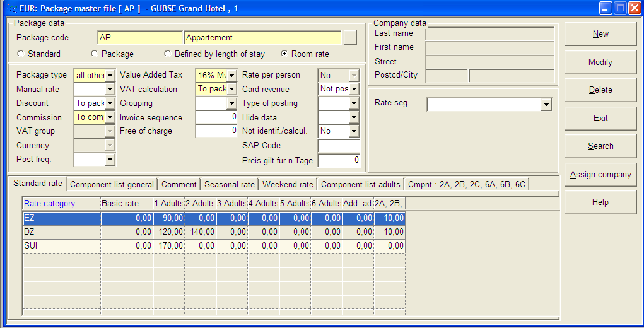Click the Free of charge field
Image resolution: width=644 pixels, height=328 pixels.
(x=216, y=131)
